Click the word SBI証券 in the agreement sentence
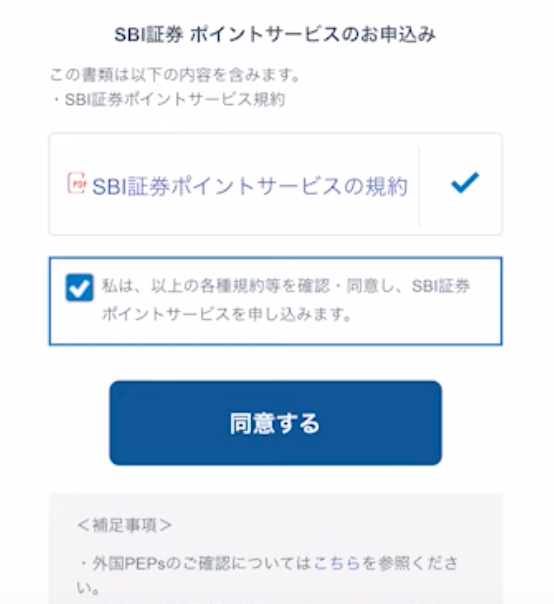Screen dimensions: 554x604 pos(441,286)
